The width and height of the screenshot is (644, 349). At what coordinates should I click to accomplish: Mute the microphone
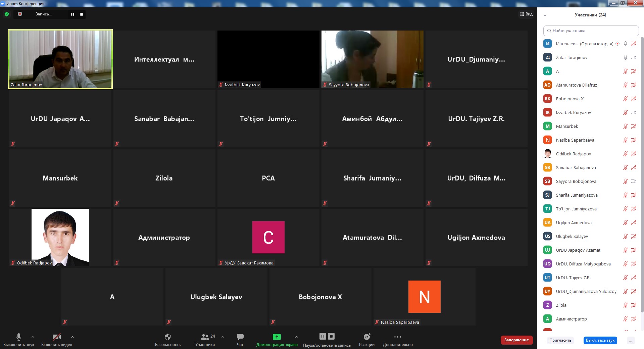point(19,337)
